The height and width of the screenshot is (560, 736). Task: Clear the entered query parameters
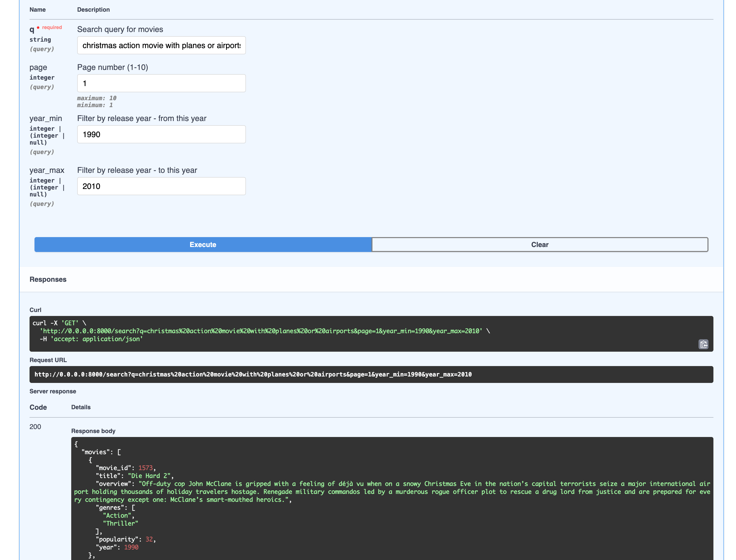click(x=539, y=244)
